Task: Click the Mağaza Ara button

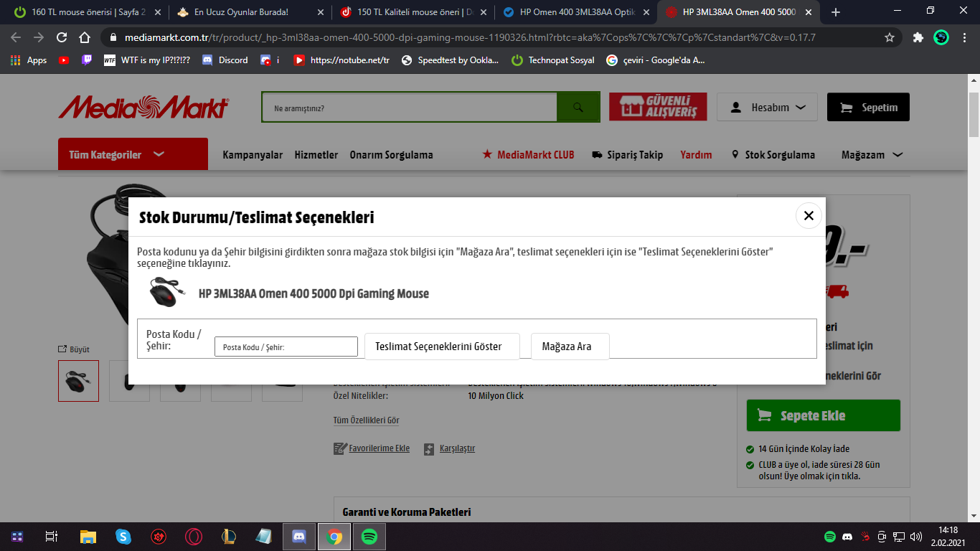Action: click(x=570, y=347)
